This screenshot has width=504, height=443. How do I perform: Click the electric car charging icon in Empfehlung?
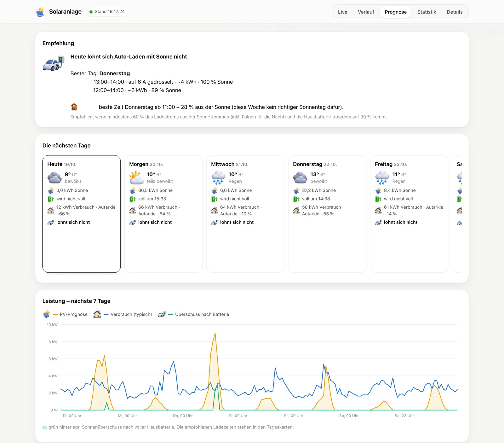54,63
